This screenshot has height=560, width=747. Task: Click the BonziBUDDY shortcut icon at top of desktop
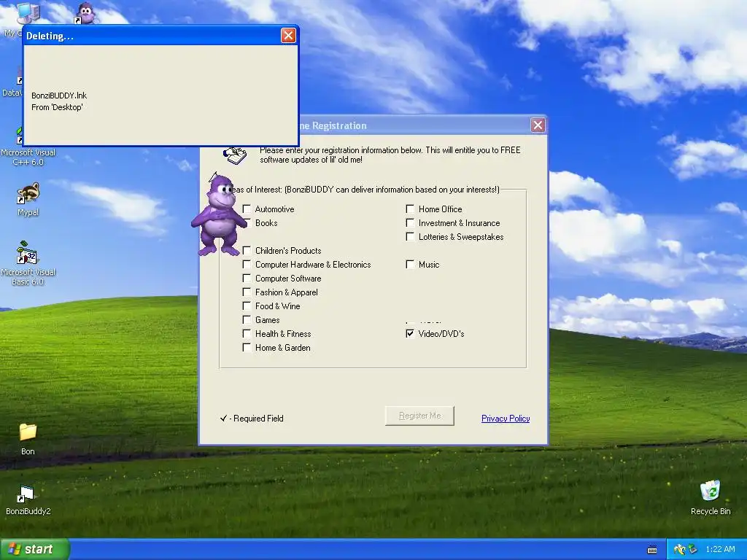[x=85, y=13]
